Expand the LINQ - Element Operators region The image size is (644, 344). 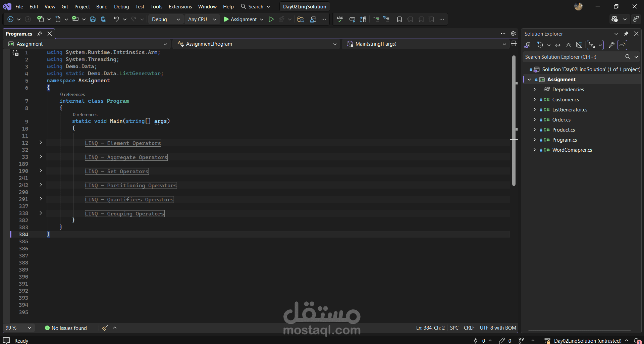41,143
